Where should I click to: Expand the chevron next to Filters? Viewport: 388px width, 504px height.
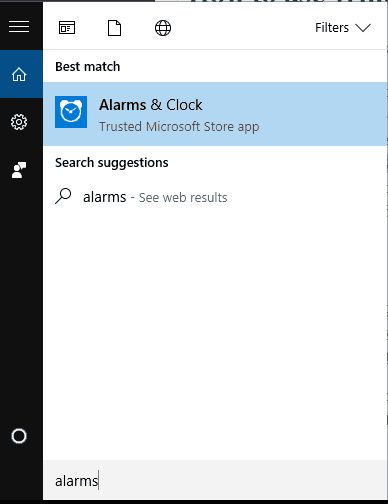pyautogui.click(x=363, y=28)
